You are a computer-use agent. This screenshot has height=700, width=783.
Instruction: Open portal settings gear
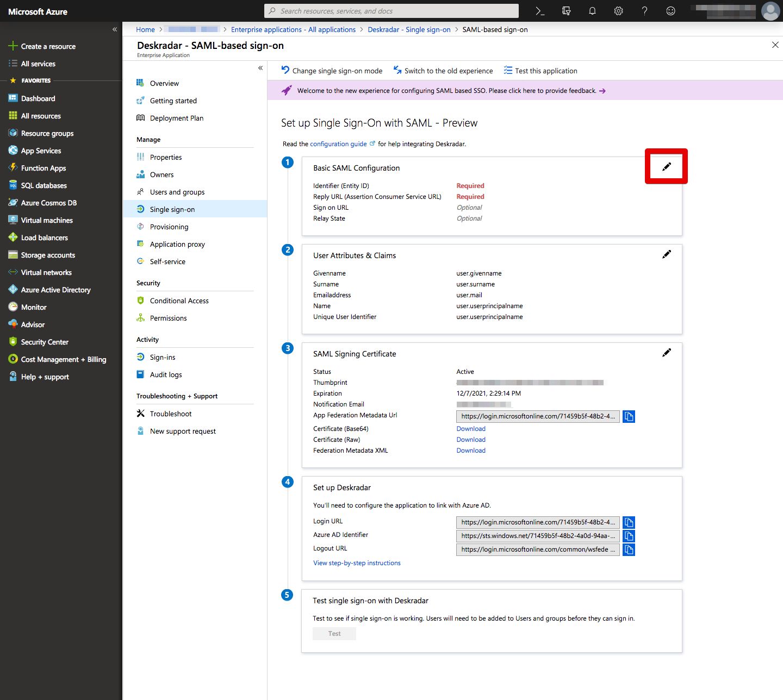coord(618,11)
